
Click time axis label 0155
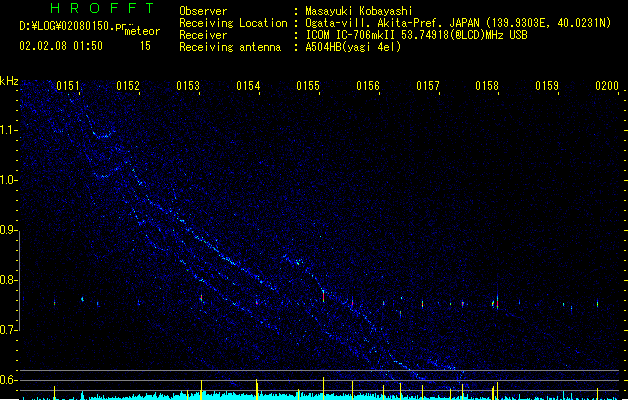[x=308, y=86]
